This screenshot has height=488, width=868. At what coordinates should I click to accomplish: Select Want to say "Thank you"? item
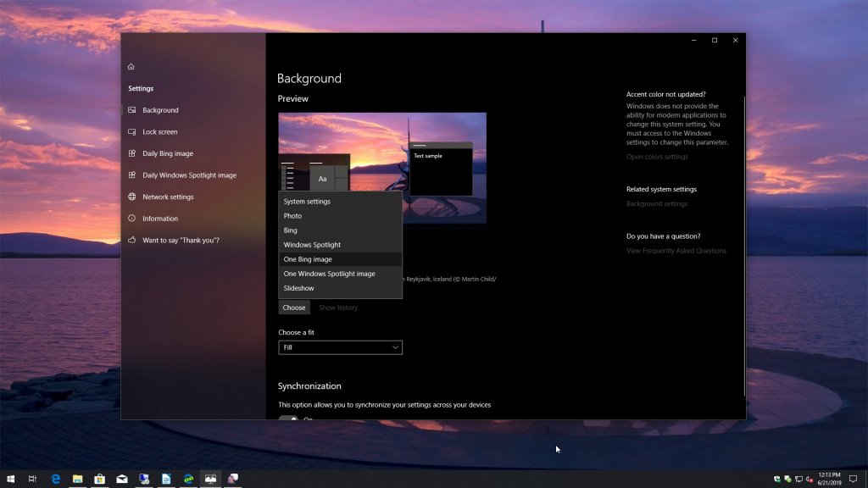point(181,240)
